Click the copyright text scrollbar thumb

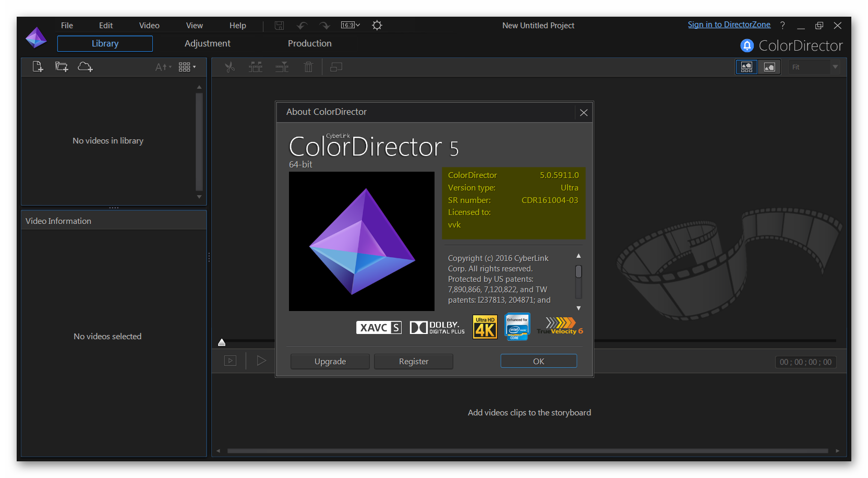tap(578, 271)
